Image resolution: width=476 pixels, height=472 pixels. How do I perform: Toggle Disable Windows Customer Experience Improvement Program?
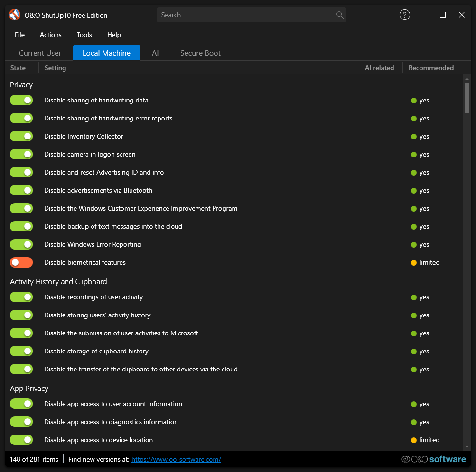pyautogui.click(x=21, y=208)
